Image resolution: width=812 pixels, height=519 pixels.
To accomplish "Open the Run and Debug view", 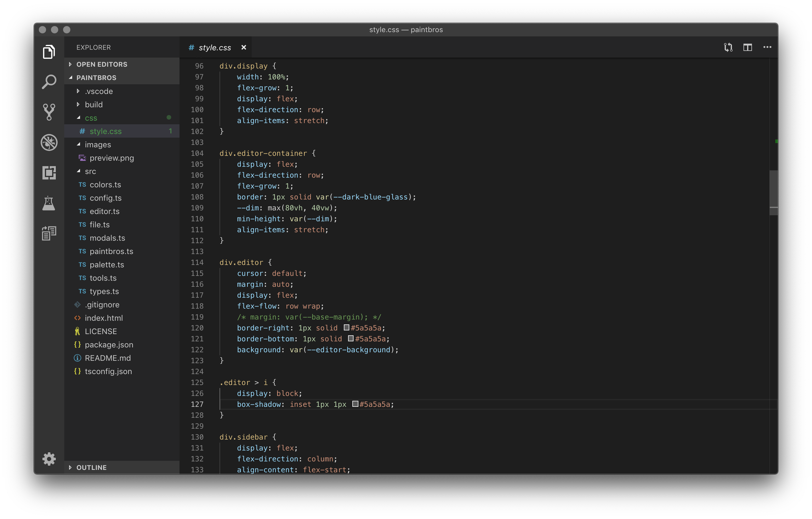I will click(49, 143).
